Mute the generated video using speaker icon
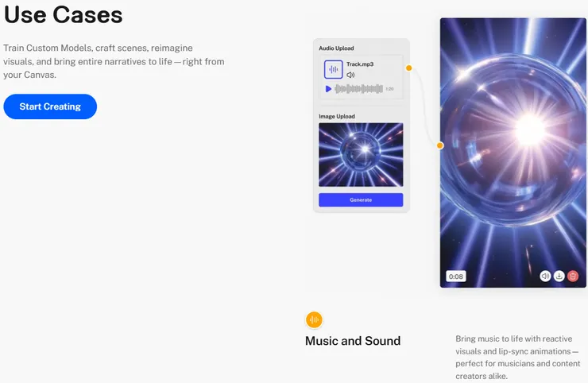Image resolution: width=588 pixels, height=383 pixels. [x=545, y=277]
